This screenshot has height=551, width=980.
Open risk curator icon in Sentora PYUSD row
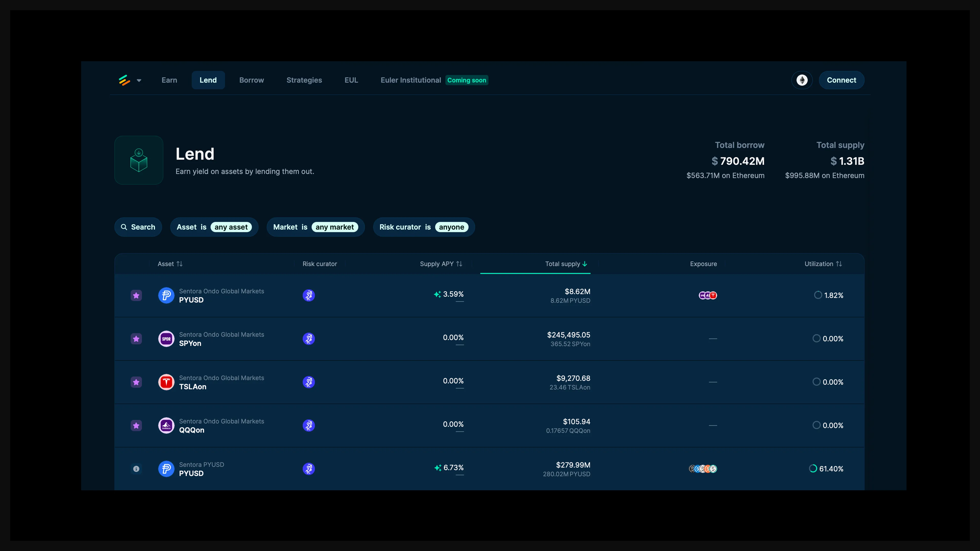[x=309, y=469]
